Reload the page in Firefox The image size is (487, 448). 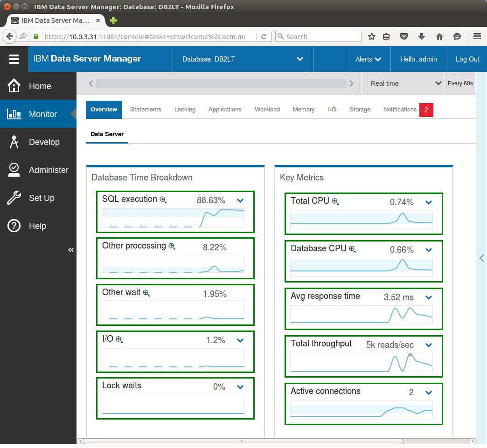coord(264,36)
